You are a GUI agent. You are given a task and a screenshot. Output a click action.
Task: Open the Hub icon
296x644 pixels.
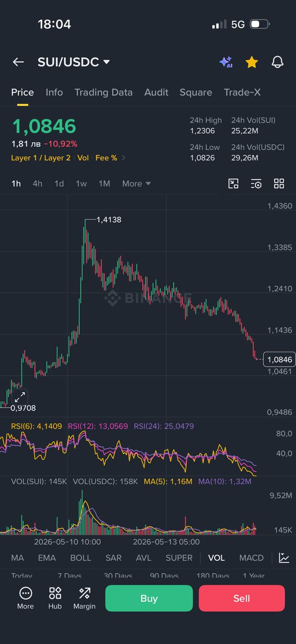[55, 598]
